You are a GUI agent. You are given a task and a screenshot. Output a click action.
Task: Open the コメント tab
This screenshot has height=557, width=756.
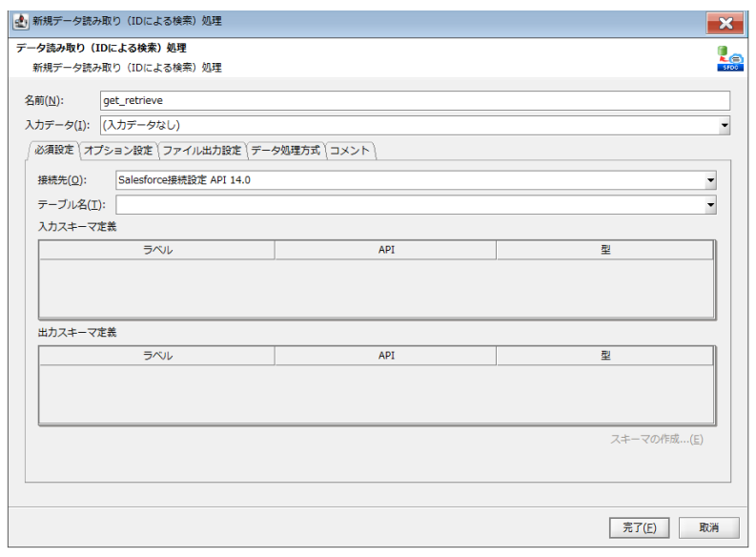coord(350,151)
